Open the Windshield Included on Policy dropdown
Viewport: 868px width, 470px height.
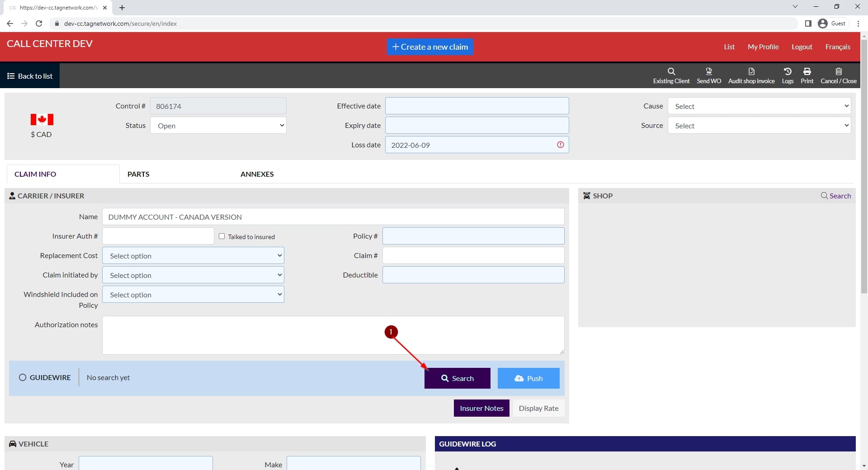(193, 295)
